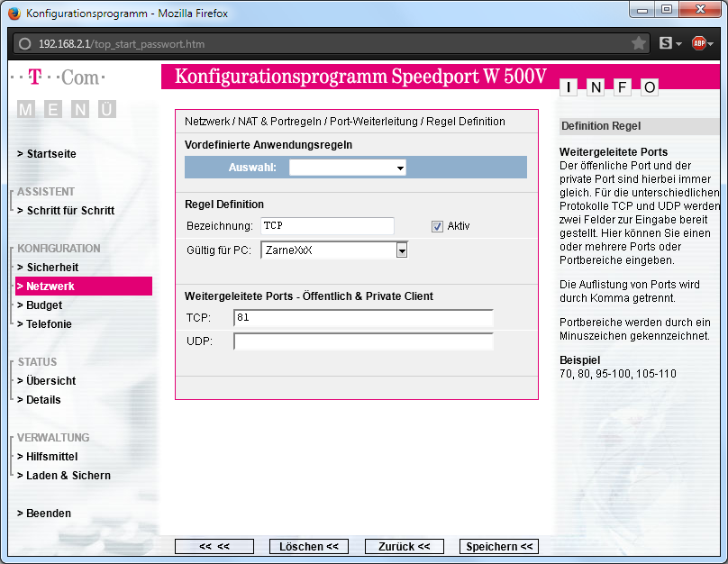The width and height of the screenshot is (728, 564).
Task: Click the breadcrumb path text
Action: (345, 122)
